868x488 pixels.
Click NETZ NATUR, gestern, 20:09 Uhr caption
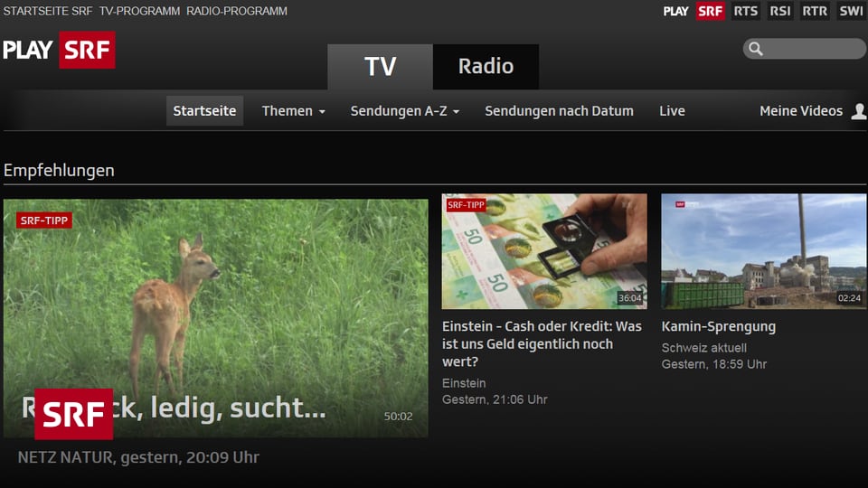[138, 457]
